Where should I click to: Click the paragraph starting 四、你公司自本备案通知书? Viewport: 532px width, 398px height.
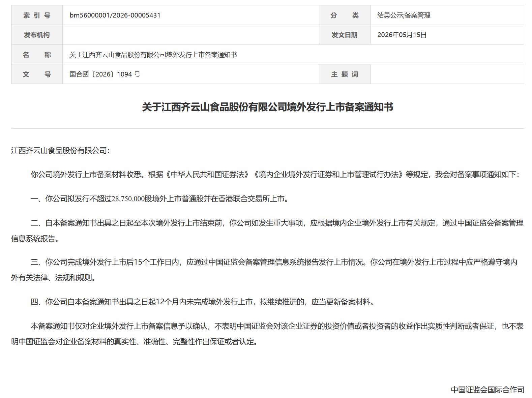click(203, 302)
